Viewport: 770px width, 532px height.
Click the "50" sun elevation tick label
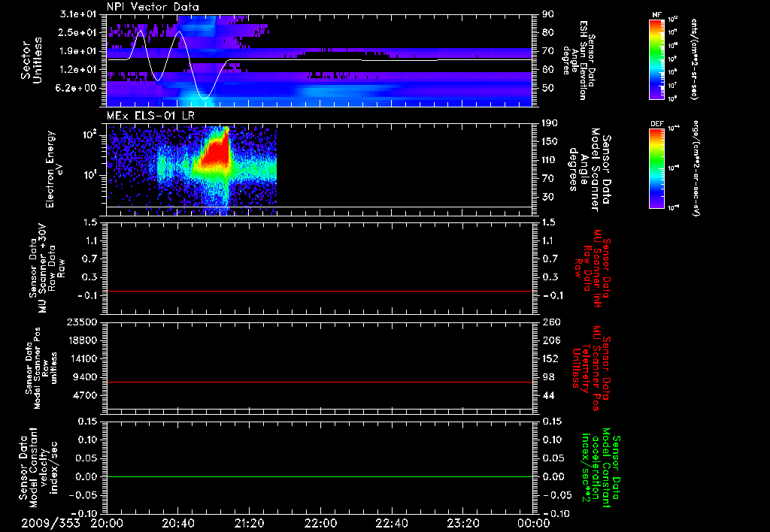(x=547, y=88)
